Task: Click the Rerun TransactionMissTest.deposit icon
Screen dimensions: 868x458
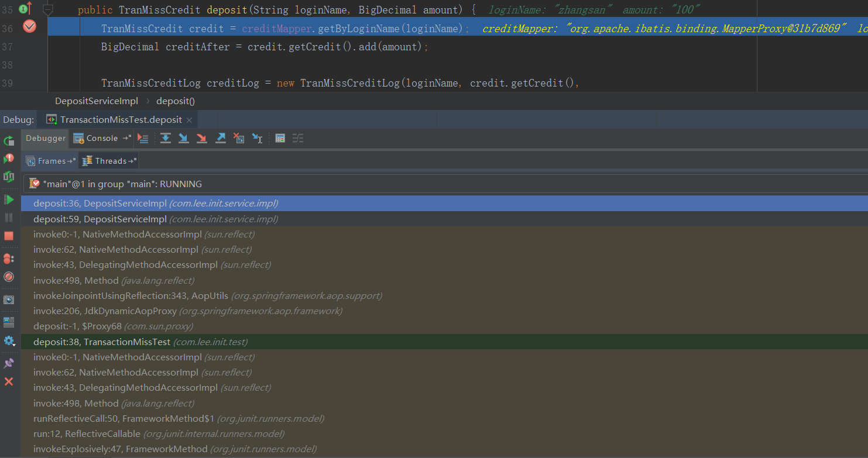Action: click(9, 141)
